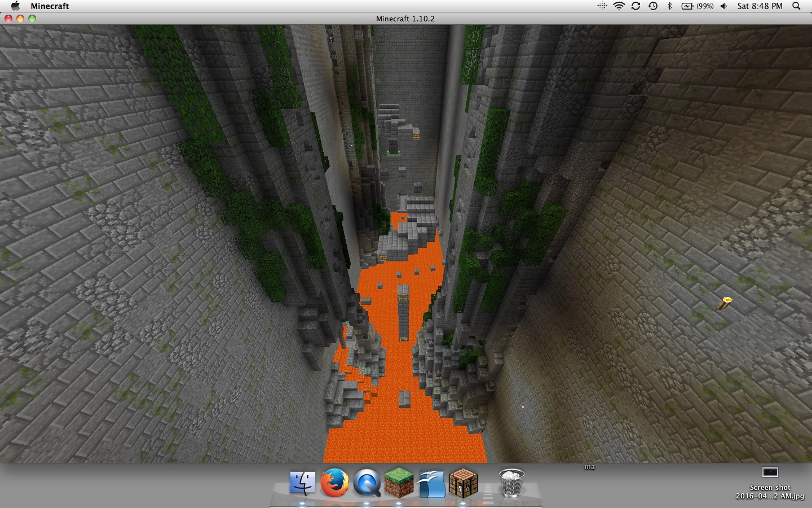Click the torch on the right wall
This screenshot has width=812, height=508.
click(x=725, y=303)
